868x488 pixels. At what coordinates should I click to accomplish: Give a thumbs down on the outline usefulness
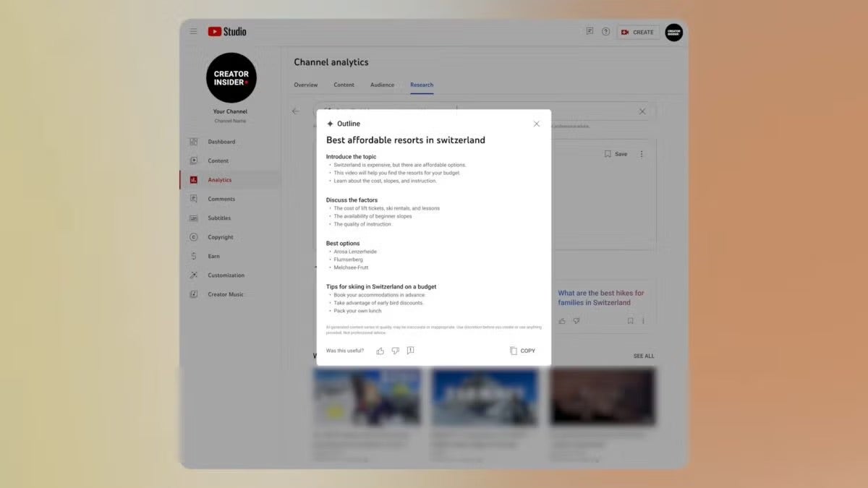point(395,351)
